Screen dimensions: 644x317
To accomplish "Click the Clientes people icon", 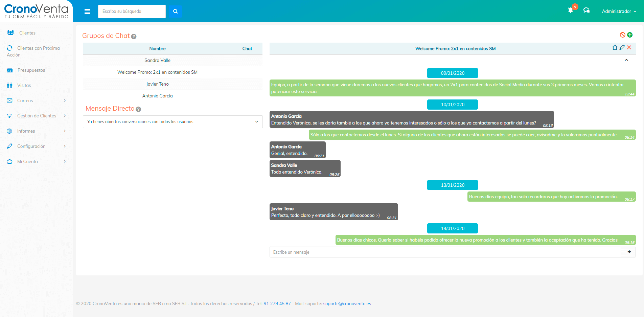I will (x=10, y=33).
